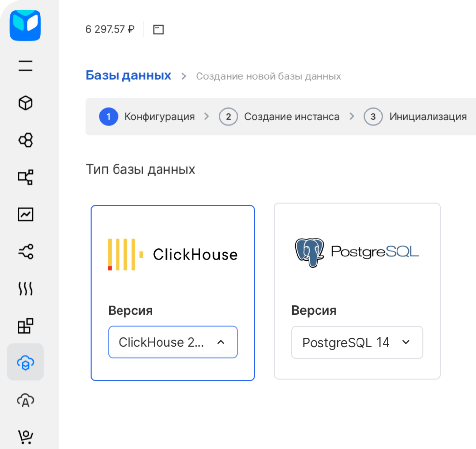Choose the PostgreSQL database type card
The width and height of the screenshot is (476, 449).
click(x=357, y=291)
